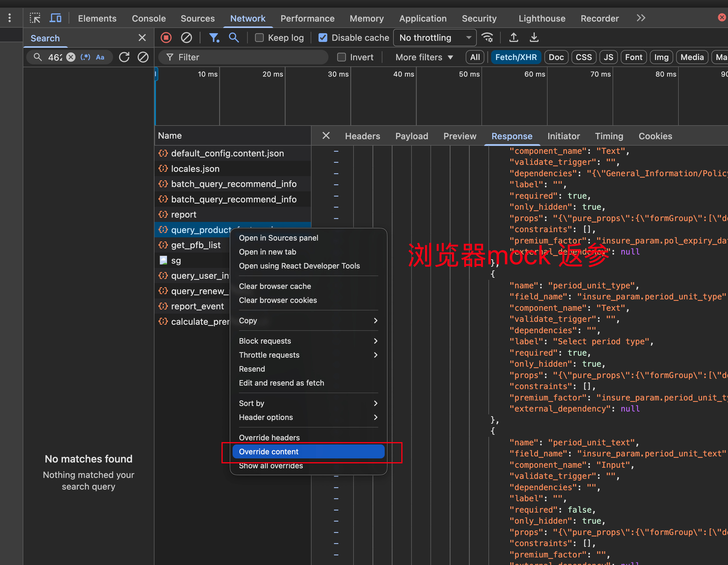The image size is (728, 565).
Task: Select the sg image request
Action: coord(193,261)
